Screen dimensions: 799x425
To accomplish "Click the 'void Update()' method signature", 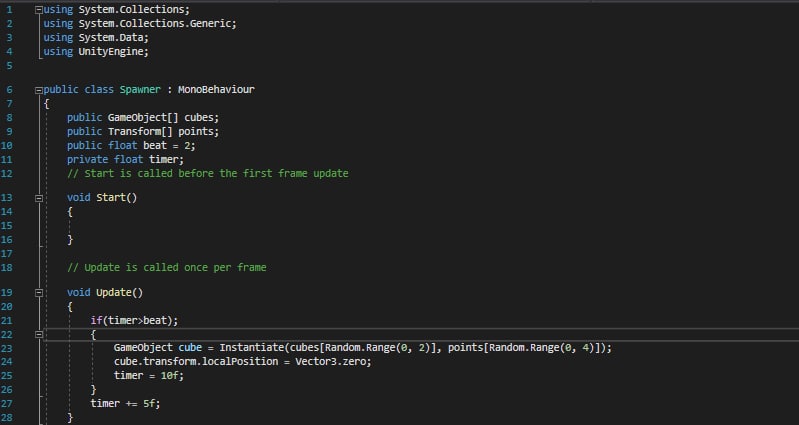I will 105,293.
